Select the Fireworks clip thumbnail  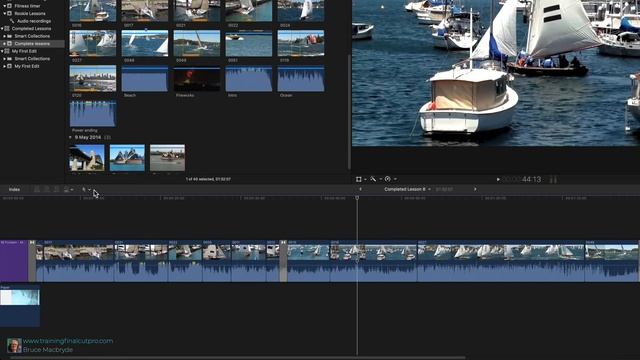pos(197,79)
